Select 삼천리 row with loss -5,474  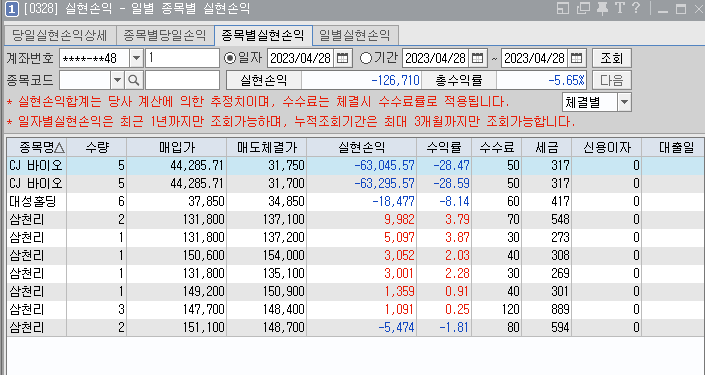click(356, 327)
